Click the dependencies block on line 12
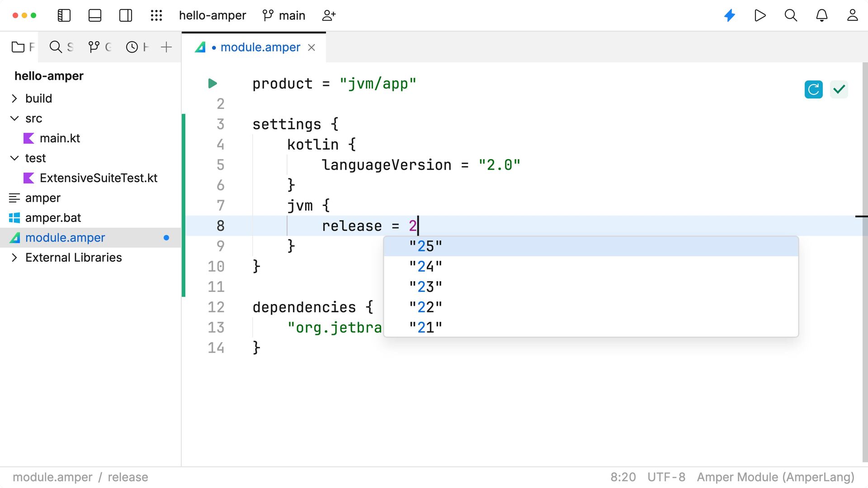The width and height of the screenshot is (868, 488). (x=304, y=307)
